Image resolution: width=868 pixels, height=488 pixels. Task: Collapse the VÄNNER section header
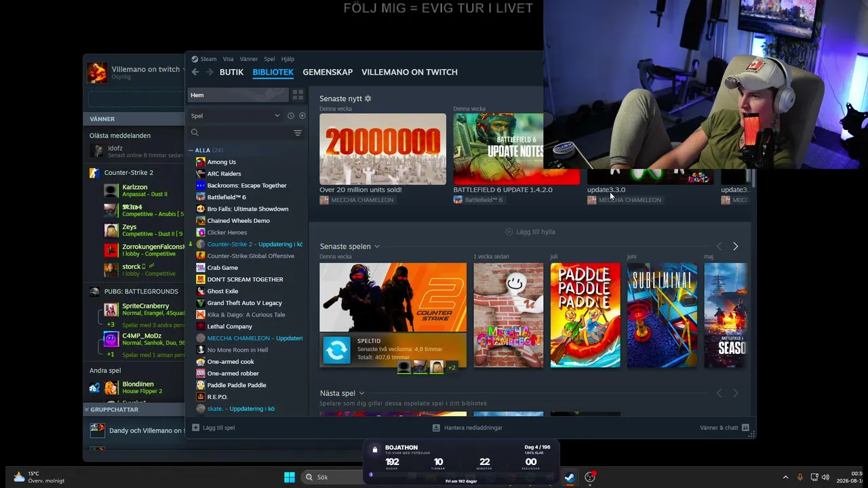[x=134, y=119]
